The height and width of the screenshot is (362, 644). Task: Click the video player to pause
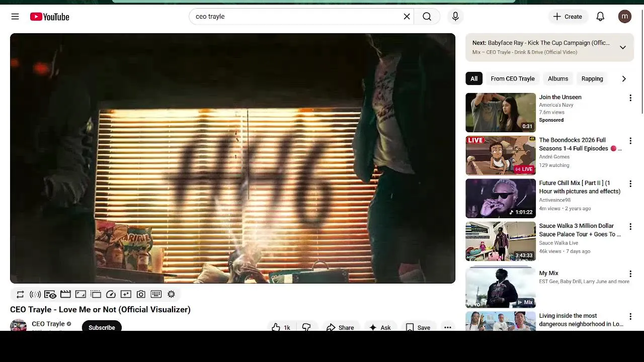click(232, 158)
